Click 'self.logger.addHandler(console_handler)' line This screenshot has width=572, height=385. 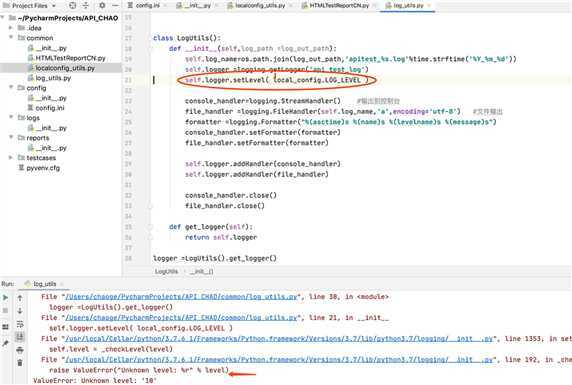pos(263,164)
